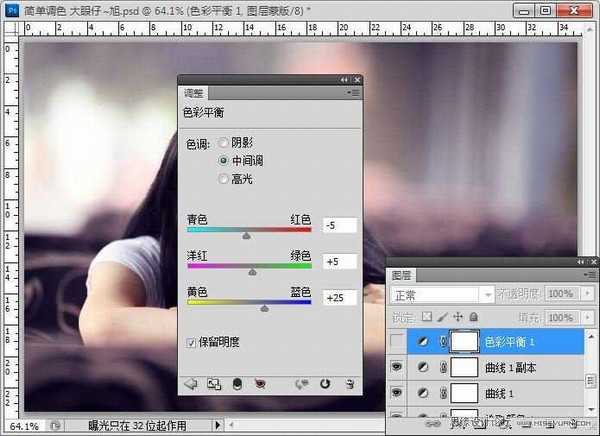Return to adjustment list with the back arrow
The width and height of the screenshot is (600, 436).
[x=190, y=382]
